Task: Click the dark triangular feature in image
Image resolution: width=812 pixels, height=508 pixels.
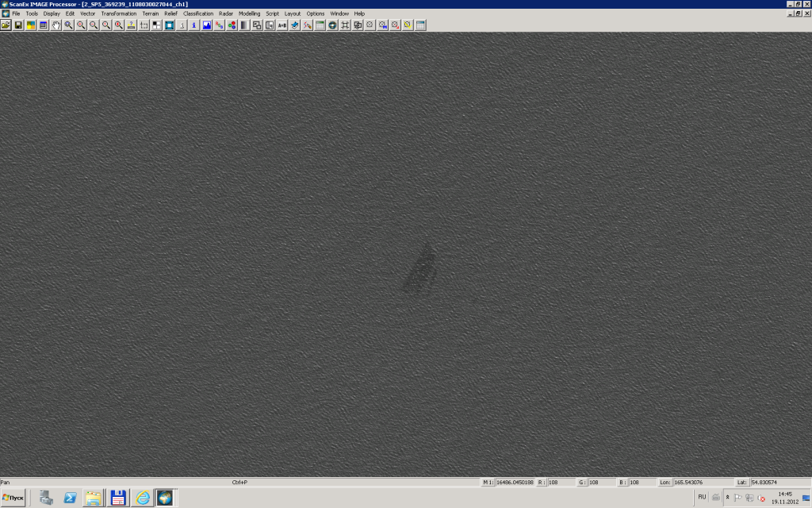Action: (x=420, y=268)
